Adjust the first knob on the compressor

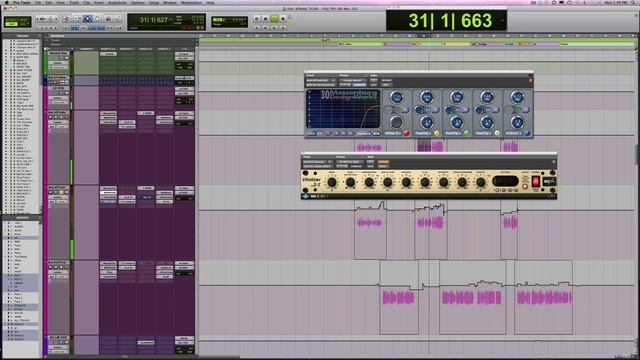click(x=332, y=182)
